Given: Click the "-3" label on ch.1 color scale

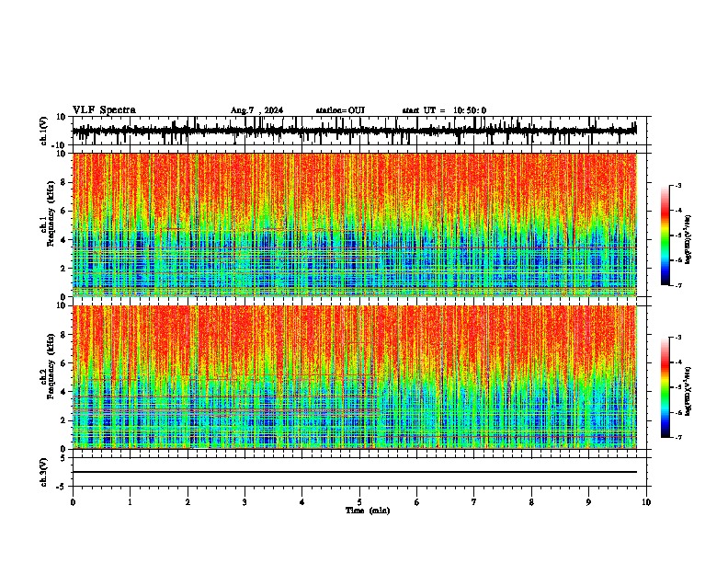Looking at the screenshot, I should coord(678,185).
